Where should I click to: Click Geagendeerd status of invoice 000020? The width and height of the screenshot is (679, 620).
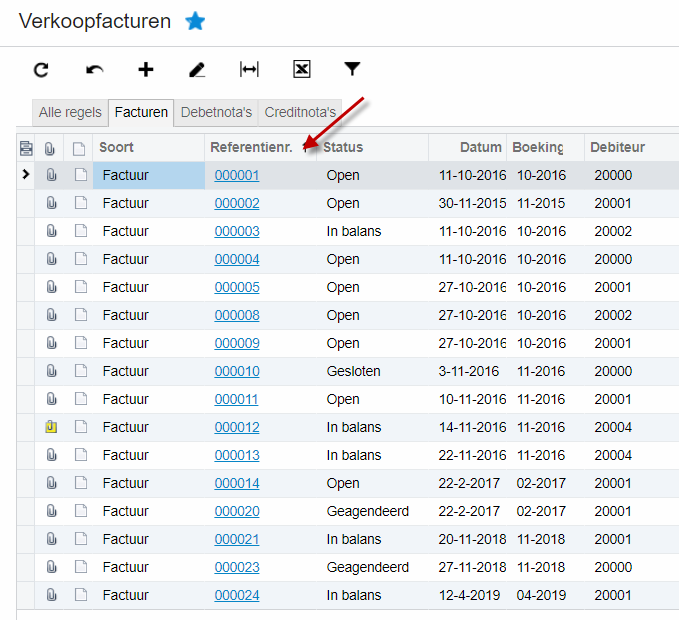coord(368,511)
